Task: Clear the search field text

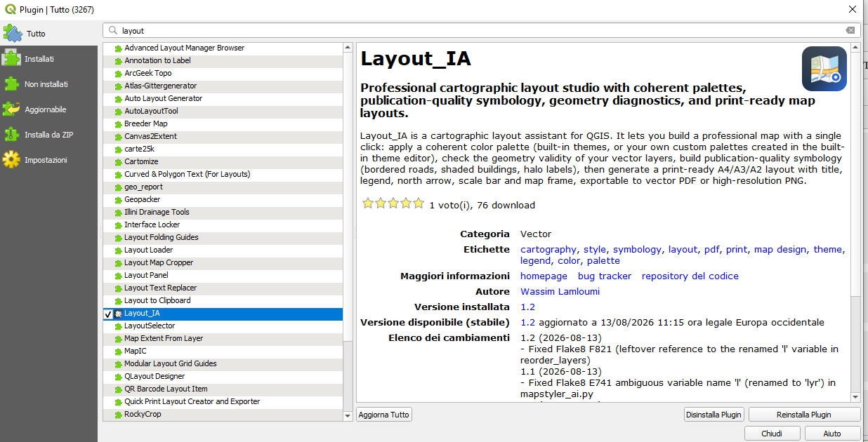Action: 850,30
